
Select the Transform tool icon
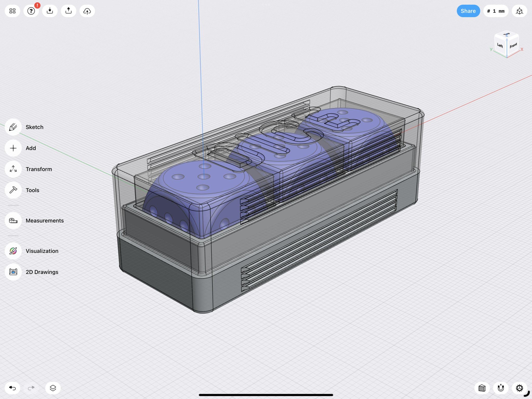(x=13, y=169)
